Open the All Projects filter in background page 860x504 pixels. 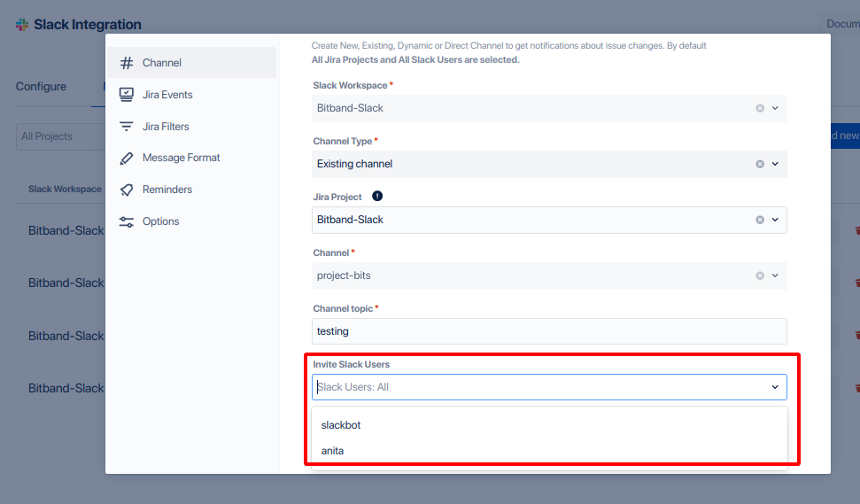coord(60,136)
